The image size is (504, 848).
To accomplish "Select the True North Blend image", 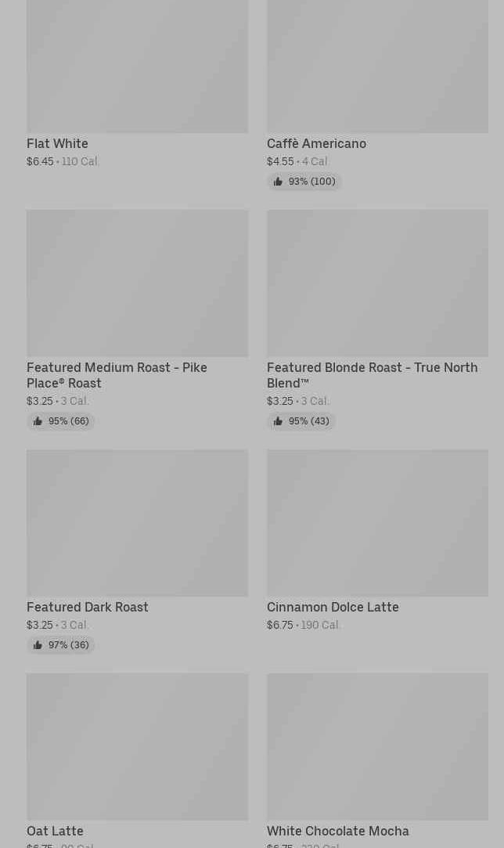I will tap(377, 283).
